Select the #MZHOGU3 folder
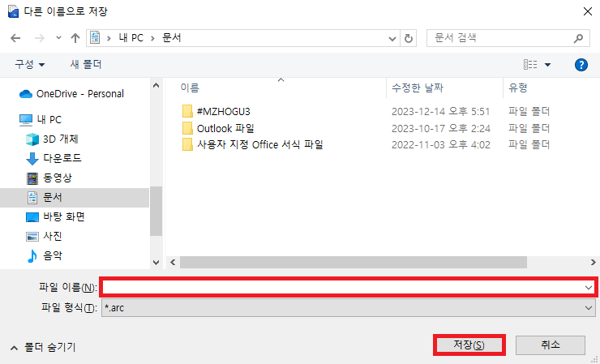This screenshot has height=364, width=600. point(224,111)
